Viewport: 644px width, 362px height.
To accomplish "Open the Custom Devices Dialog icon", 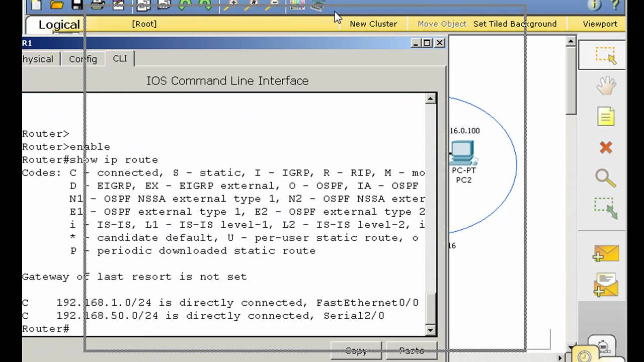I will (317, 5).
